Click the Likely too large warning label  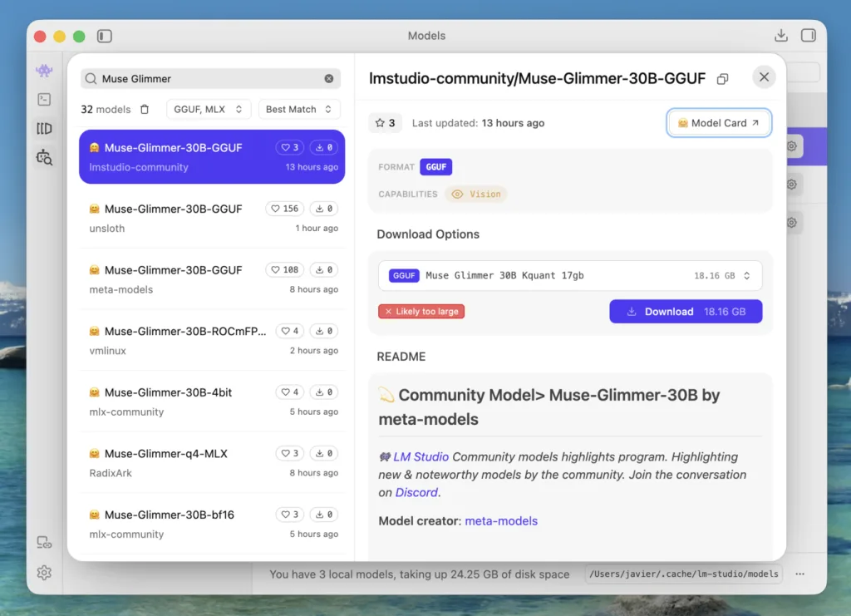421,312
